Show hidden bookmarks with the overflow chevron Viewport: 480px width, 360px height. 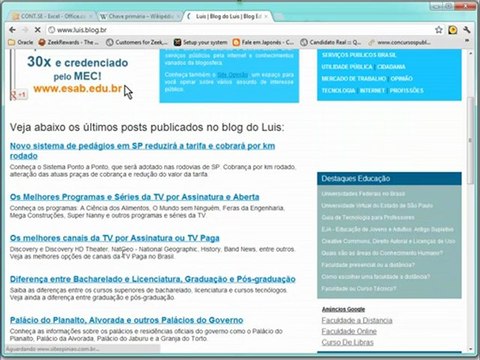click(467, 41)
